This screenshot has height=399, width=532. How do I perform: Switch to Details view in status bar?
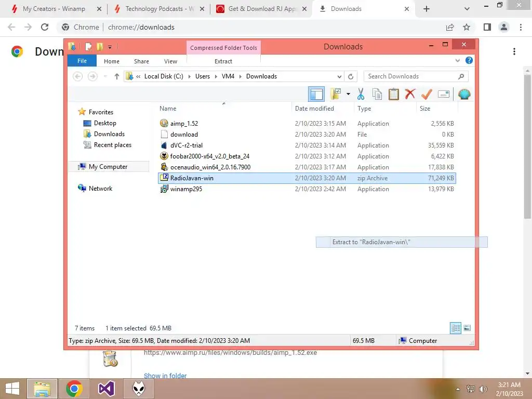[455, 328]
